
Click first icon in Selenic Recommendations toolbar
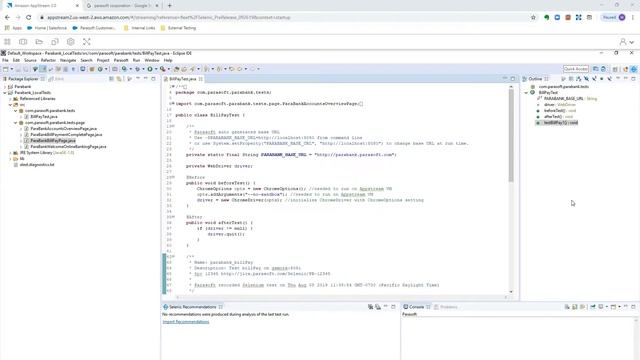[370, 307]
